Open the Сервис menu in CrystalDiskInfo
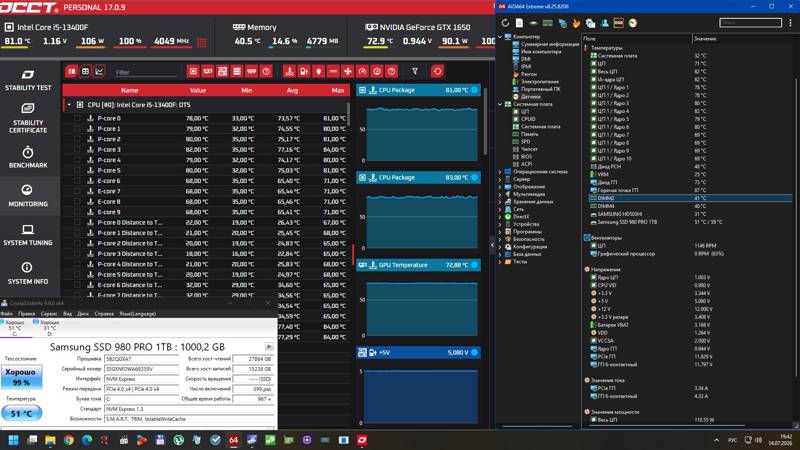This screenshot has height=450, width=800. [x=49, y=314]
